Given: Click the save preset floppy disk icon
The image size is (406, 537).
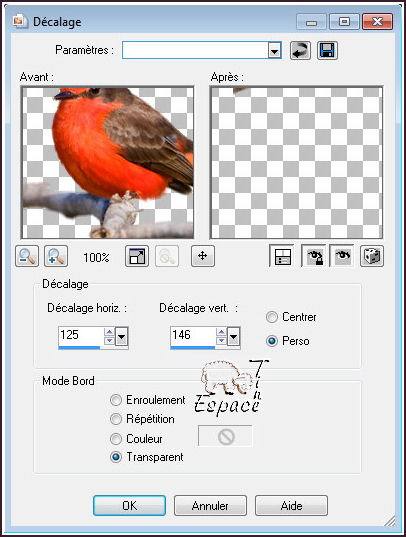Looking at the screenshot, I should (327, 51).
